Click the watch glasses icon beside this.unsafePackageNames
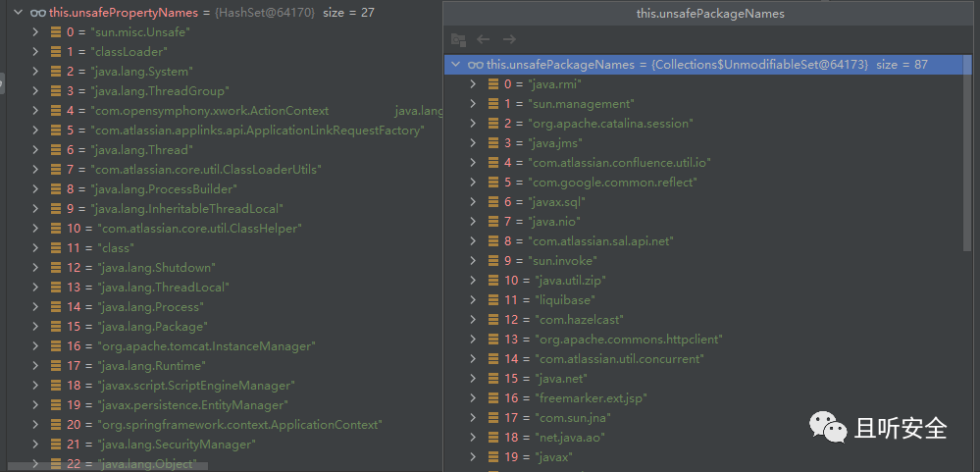Viewport: 980px width, 472px height. (x=476, y=65)
